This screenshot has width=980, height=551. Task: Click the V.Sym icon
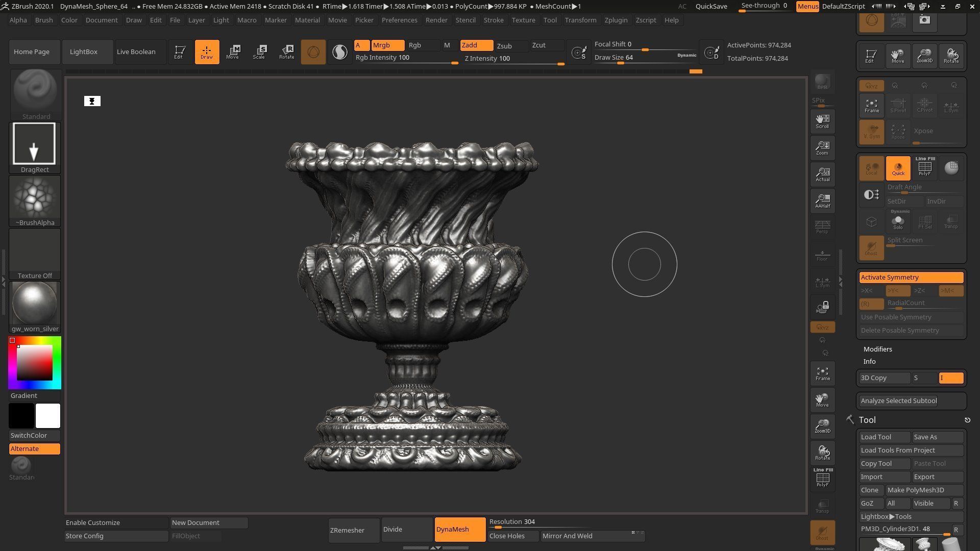[x=871, y=132]
